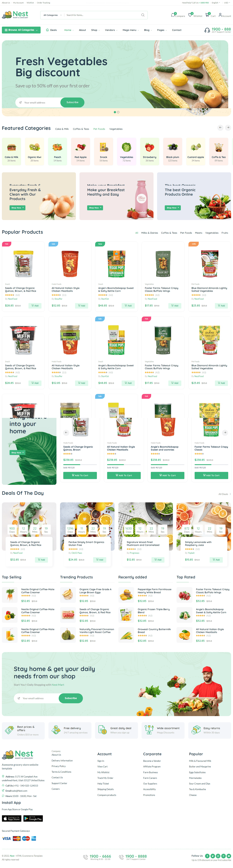Click Subscribe button in hero banner
This screenshot has height=868, width=233.
[x=72, y=102]
